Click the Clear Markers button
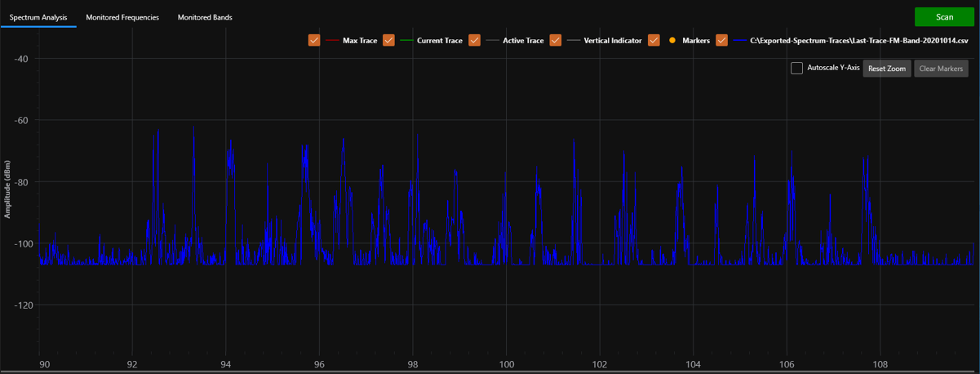 tap(941, 69)
